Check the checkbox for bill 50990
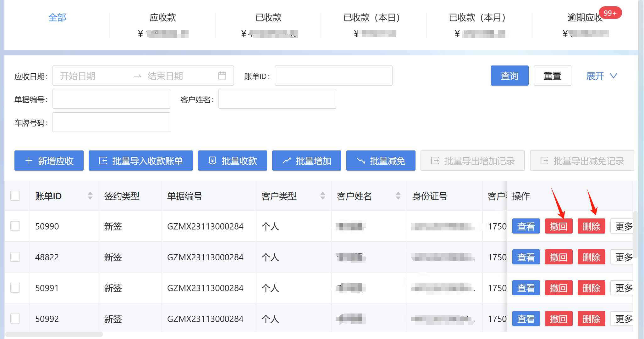The height and width of the screenshot is (339, 644). coord(15,226)
